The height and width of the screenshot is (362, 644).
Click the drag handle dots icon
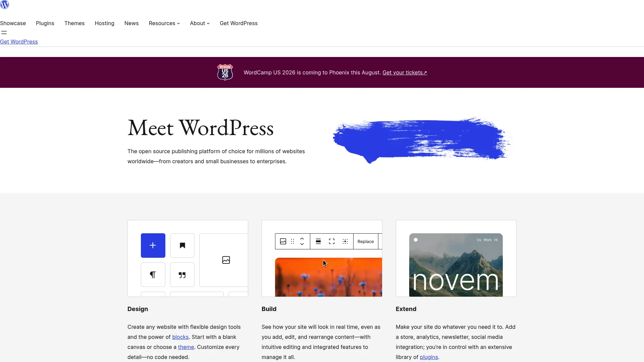click(292, 241)
